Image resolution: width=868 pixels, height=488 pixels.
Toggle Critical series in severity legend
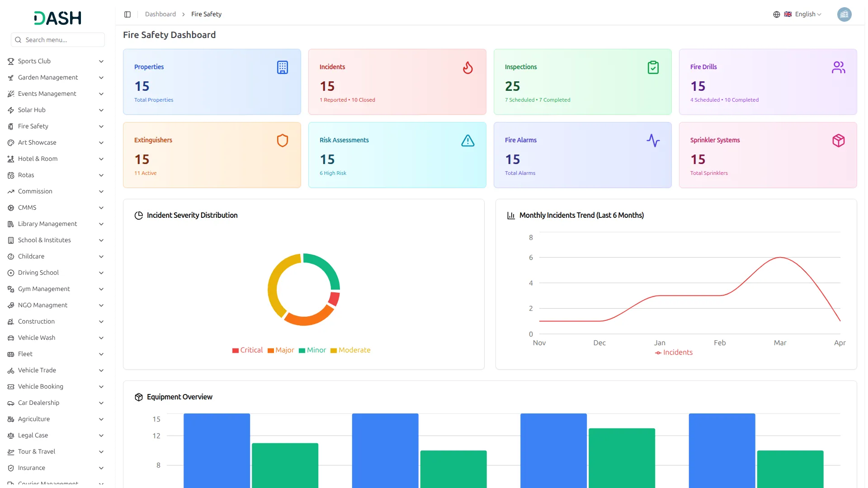(x=247, y=350)
